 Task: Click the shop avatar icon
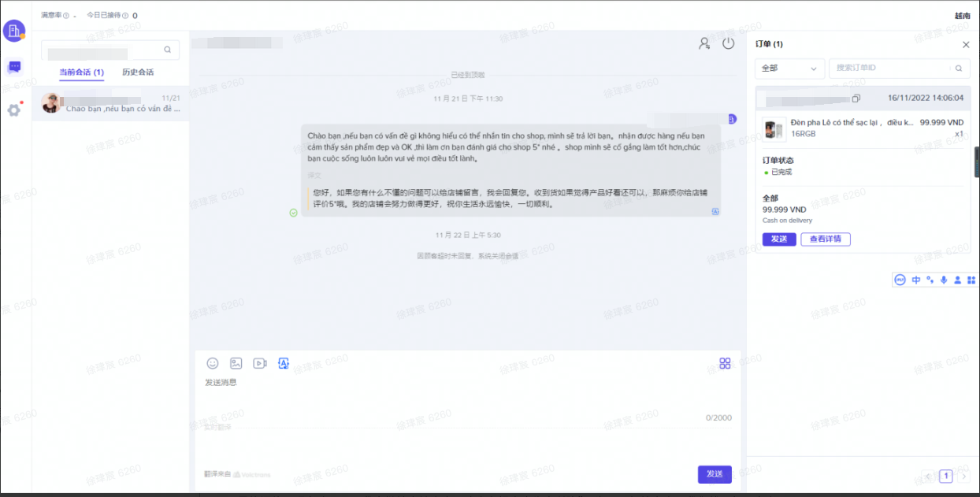click(14, 31)
